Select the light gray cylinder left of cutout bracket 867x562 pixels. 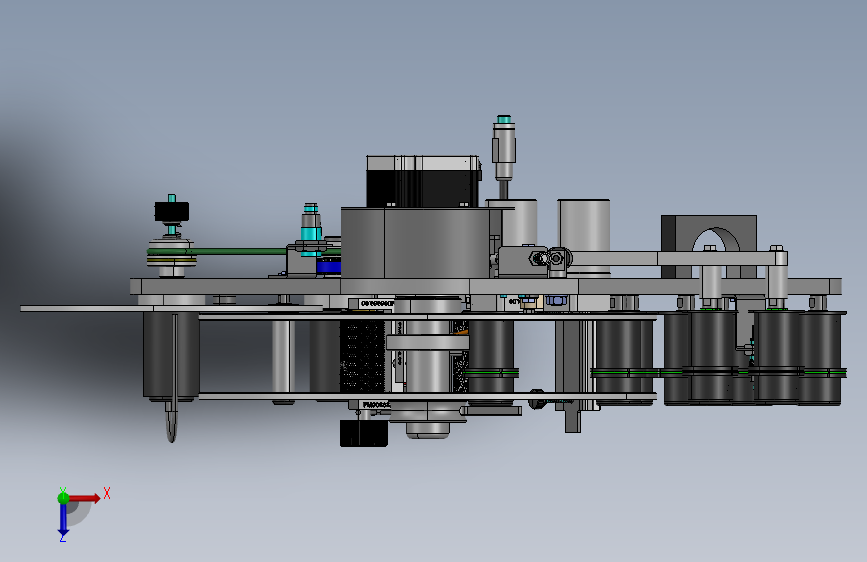(584, 236)
